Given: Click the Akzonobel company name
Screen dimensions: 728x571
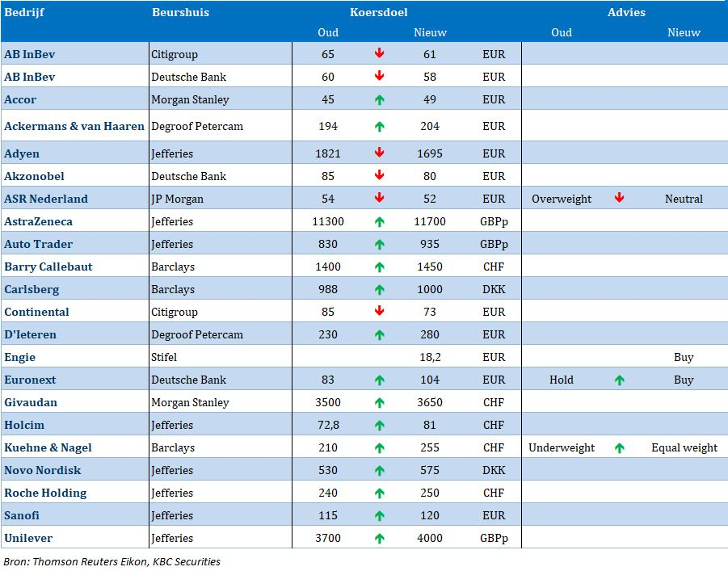Looking at the screenshot, I should point(35,176).
